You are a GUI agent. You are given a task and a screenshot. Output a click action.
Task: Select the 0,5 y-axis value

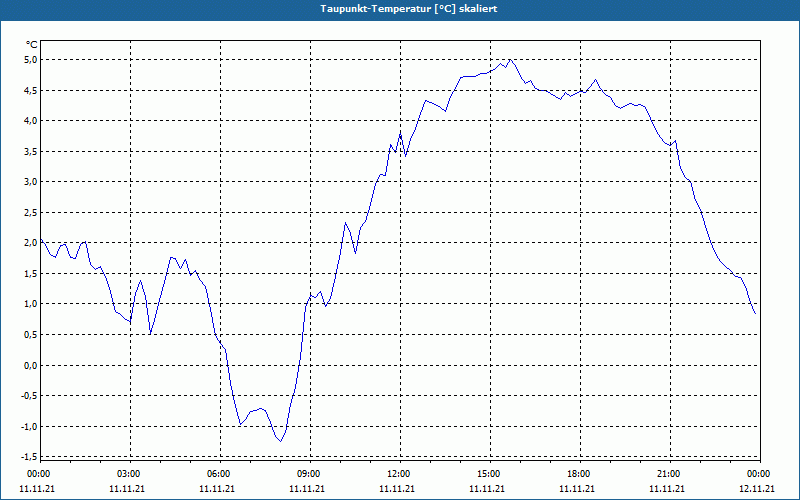(x=31, y=335)
